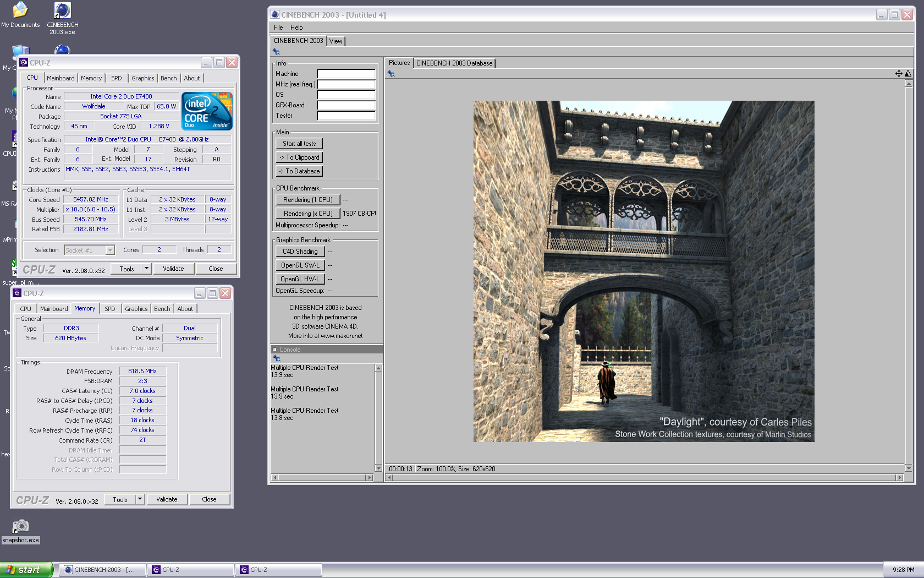This screenshot has height=578, width=924.
Task: Click the rendered Daylight image
Action: [644, 271]
